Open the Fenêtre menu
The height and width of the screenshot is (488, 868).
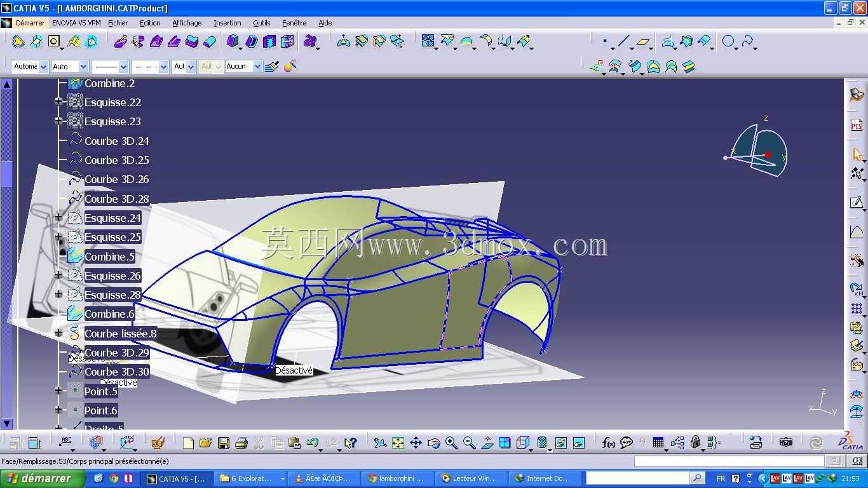pyautogui.click(x=294, y=23)
